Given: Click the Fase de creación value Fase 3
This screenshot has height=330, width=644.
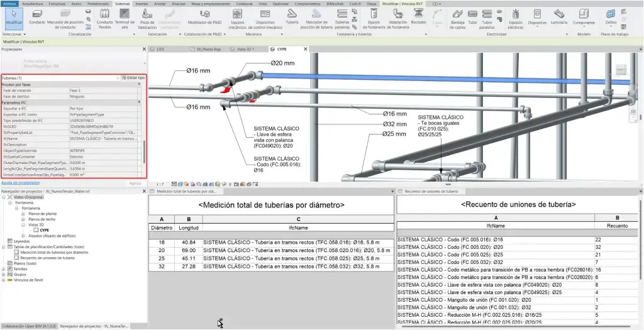Looking at the screenshot, I should pyautogui.click(x=105, y=91).
